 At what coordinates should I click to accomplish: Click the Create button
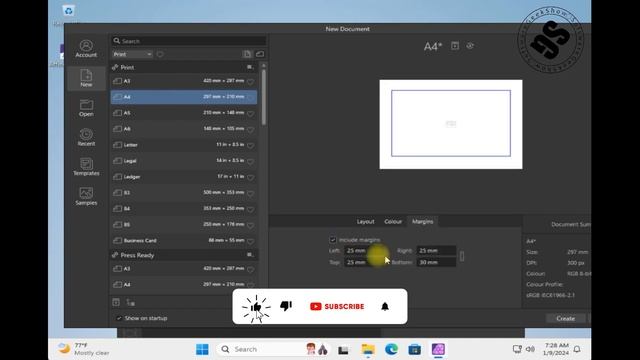[565, 318]
